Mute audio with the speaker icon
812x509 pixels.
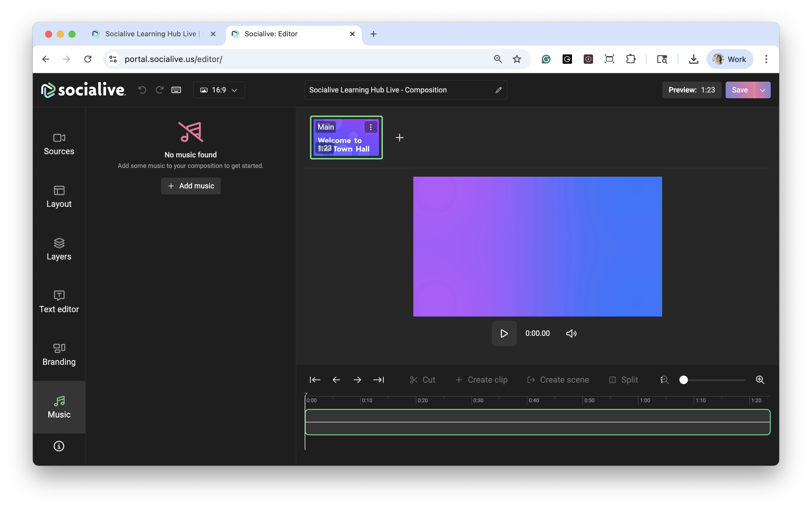[571, 333]
